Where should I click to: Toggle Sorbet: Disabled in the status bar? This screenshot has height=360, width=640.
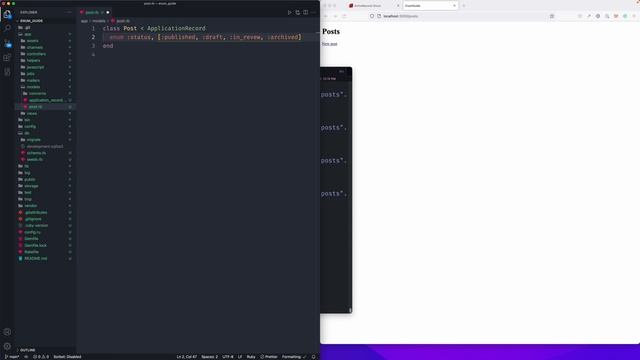tap(67, 357)
